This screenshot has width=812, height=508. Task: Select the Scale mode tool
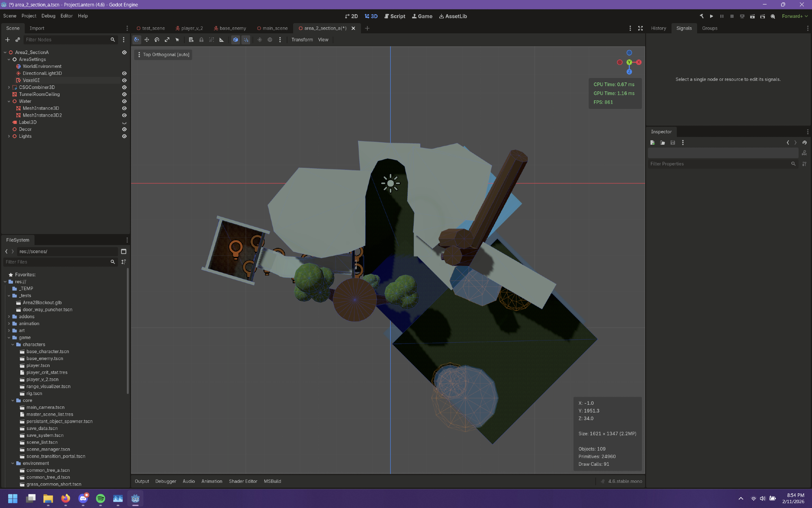[x=167, y=40]
